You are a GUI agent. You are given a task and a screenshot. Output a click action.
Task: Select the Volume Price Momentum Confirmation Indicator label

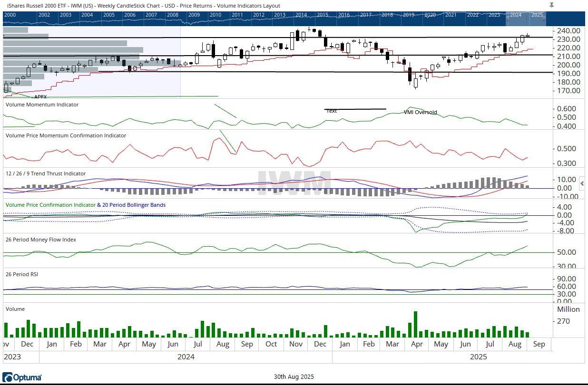point(66,135)
